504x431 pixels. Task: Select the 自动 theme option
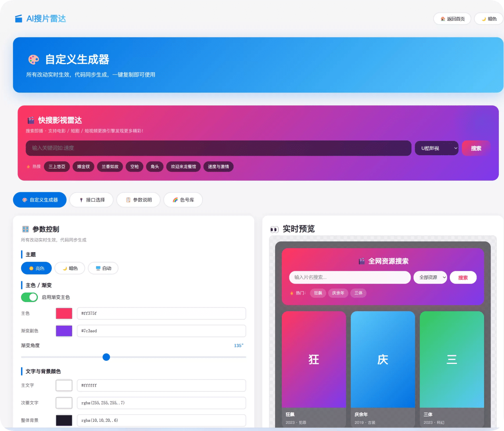tap(103, 268)
